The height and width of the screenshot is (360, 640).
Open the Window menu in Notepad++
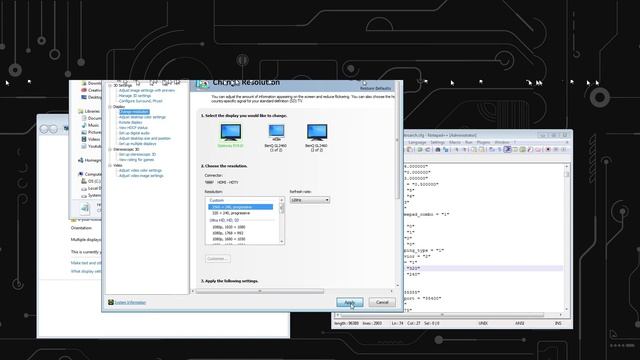coord(502,142)
